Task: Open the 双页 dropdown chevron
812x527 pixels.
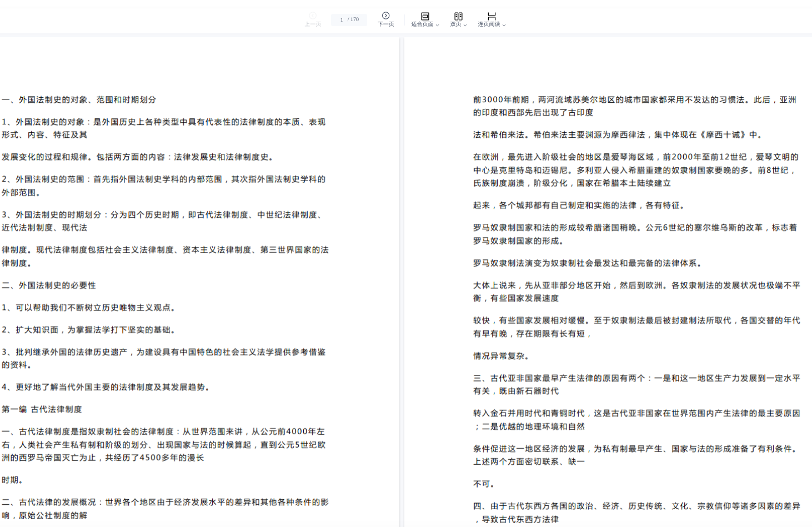Action: (x=465, y=25)
